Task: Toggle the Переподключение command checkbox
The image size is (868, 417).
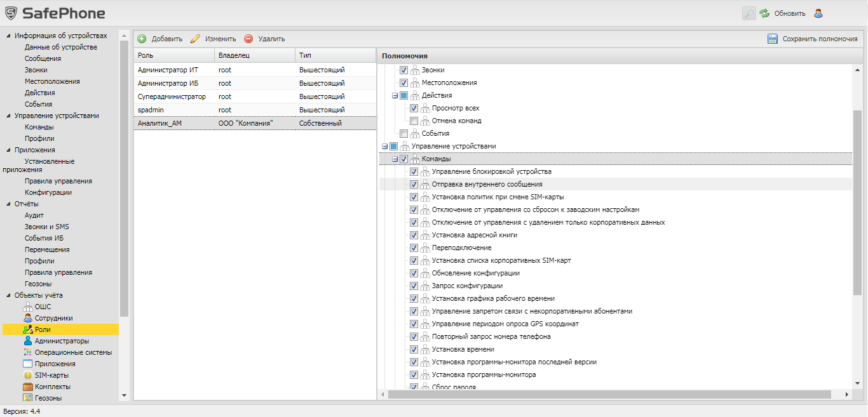Action: pyautogui.click(x=414, y=248)
